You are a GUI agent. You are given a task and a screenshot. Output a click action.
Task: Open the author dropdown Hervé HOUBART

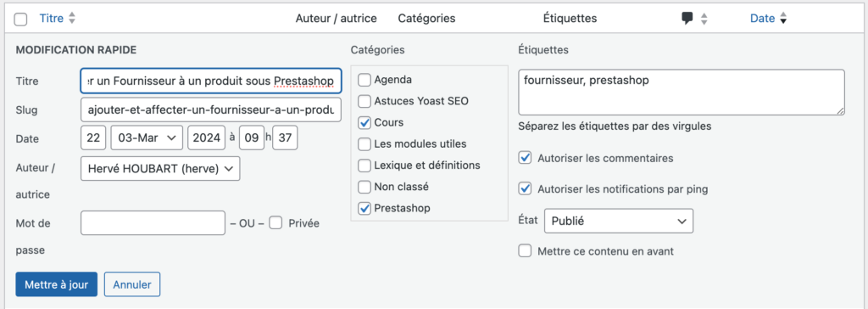point(160,169)
